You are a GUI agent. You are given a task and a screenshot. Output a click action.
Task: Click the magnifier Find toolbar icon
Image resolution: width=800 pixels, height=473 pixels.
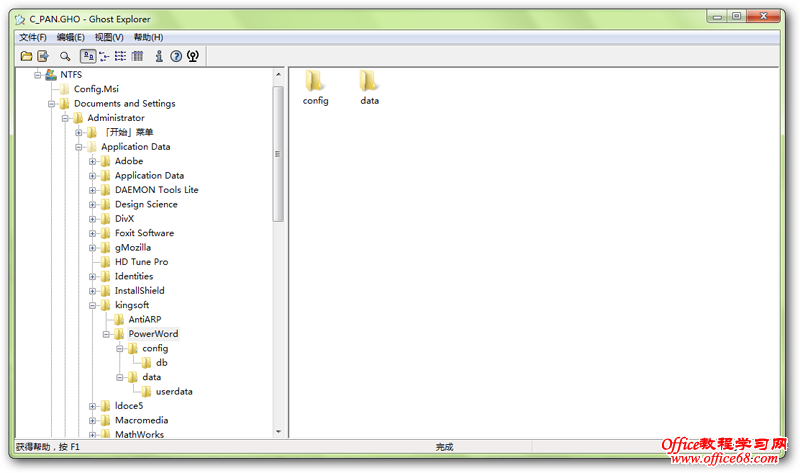point(65,56)
